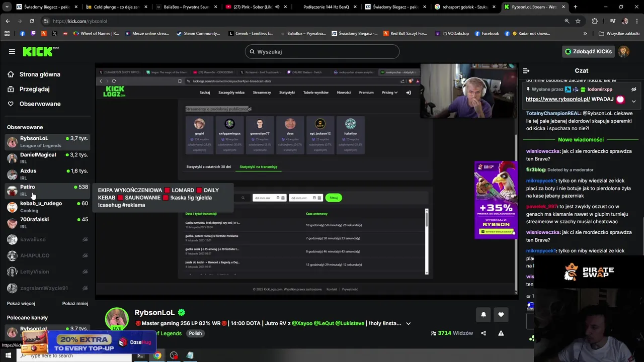644x362 pixels.
Task: Expand the stream title chevron
Action: click(408, 324)
